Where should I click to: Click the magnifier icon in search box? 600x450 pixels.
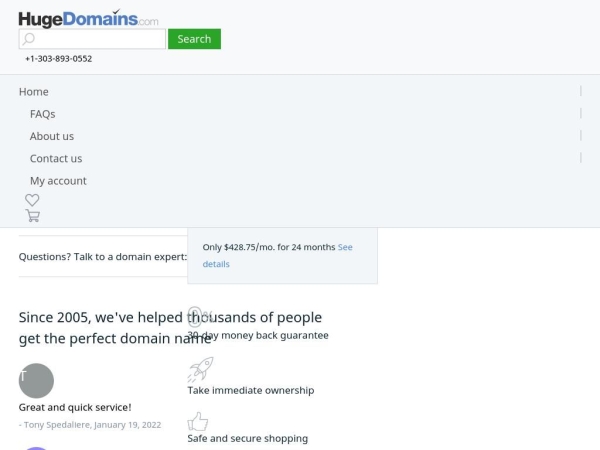(29, 39)
